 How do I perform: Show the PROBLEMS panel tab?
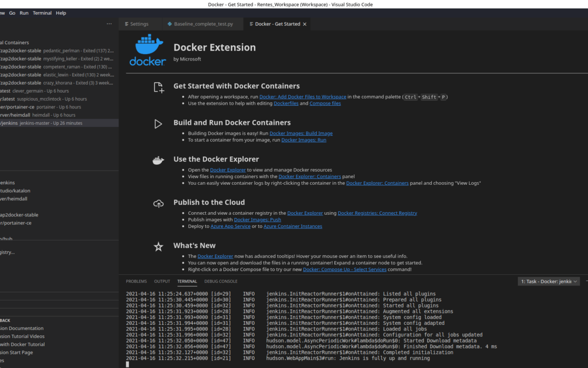point(136,281)
